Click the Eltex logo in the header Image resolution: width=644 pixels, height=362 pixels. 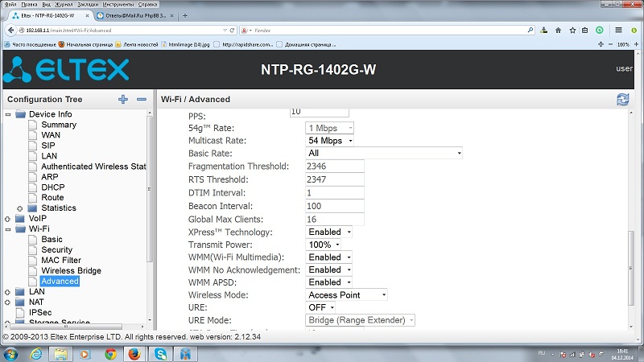66,70
